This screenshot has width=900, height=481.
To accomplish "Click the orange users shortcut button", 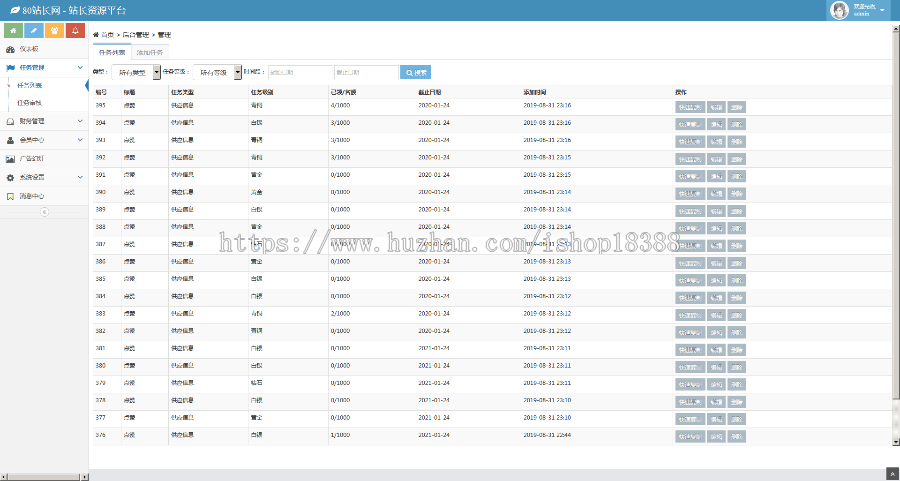I will [54, 30].
